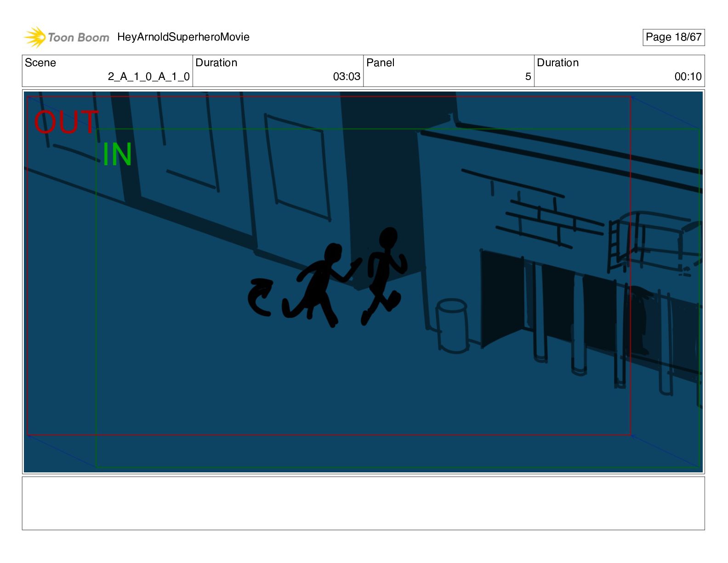Click the red OUT camera frame label
Screen dimensions: 728x563
(x=66, y=122)
